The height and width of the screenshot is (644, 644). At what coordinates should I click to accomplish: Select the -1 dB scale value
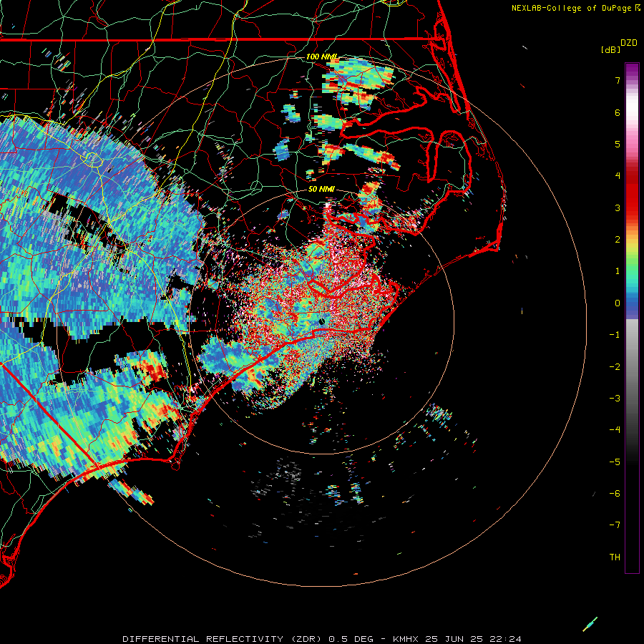(615, 335)
